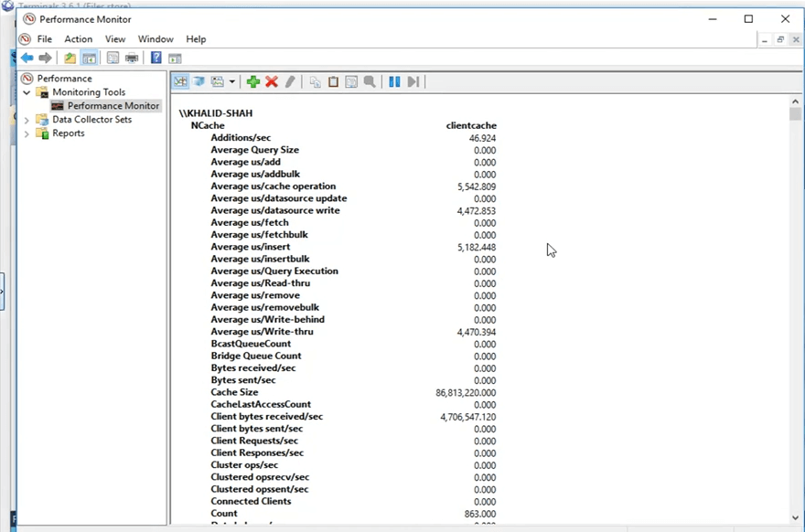
Task: Toggle the Show/Hide Console Tree button
Action: (x=89, y=58)
